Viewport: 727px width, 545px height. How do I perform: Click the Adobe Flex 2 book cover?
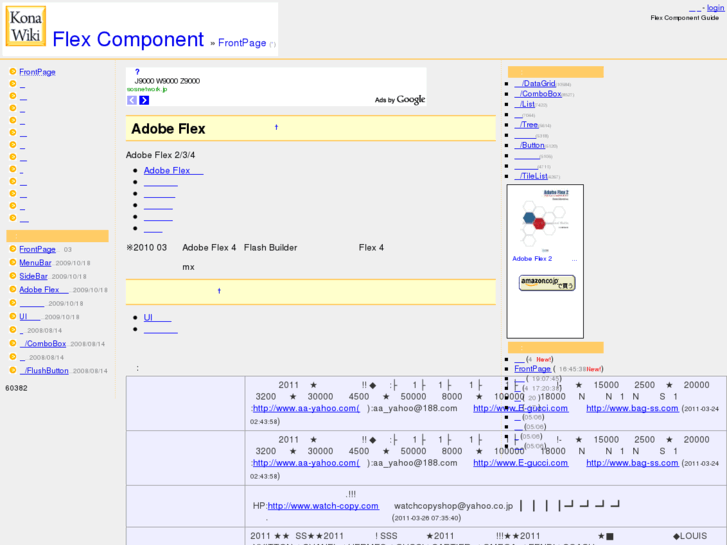coord(545,219)
